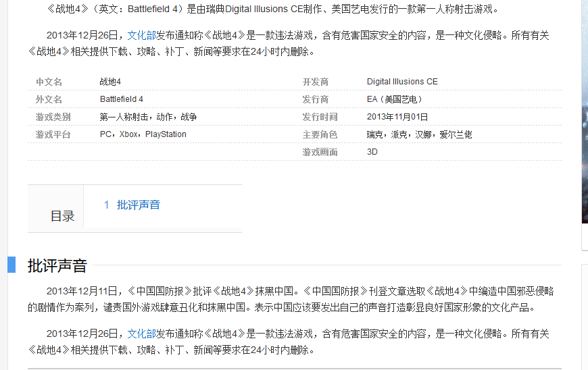This screenshot has width=588, height=370.
Task: Click the 中文名 infobox label
Action: tap(49, 82)
